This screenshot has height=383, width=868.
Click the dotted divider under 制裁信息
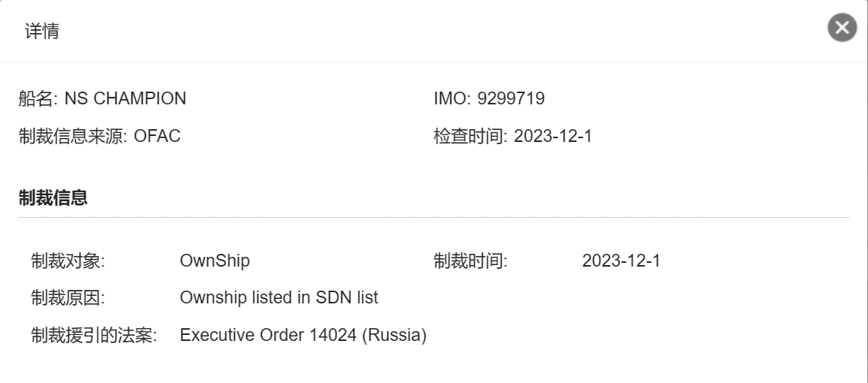click(x=433, y=218)
